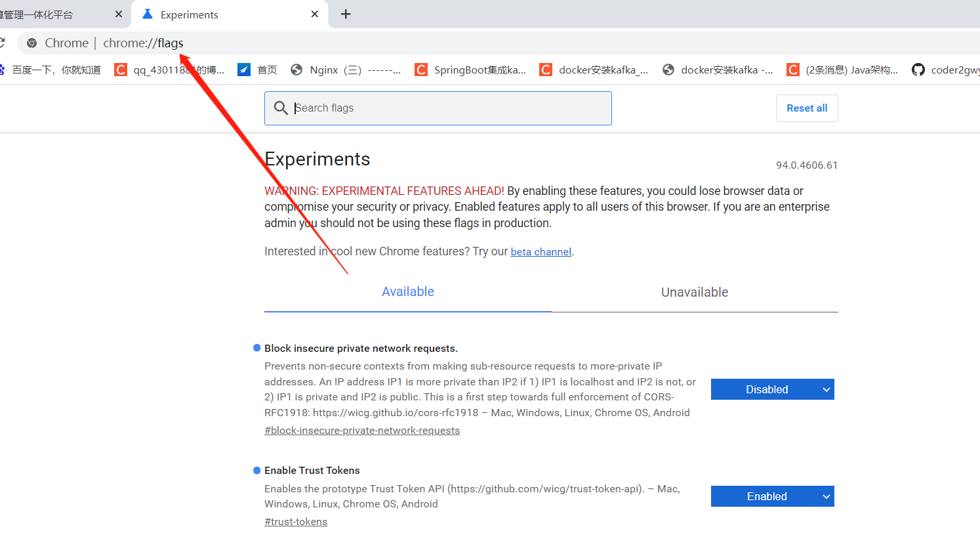Open the Nginx (三) bookmark
Image resolution: width=980 pixels, height=554 pixels.
(346, 70)
